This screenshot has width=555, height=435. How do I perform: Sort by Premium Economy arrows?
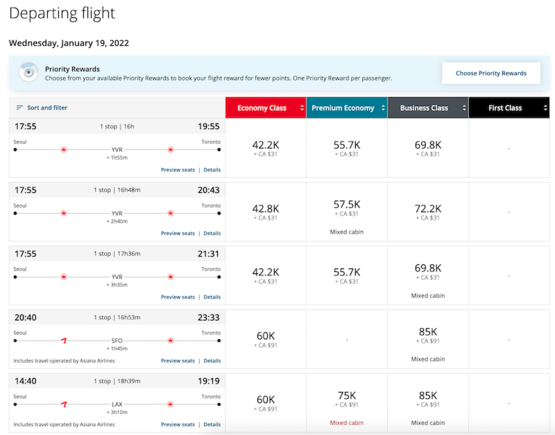tap(383, 108)
